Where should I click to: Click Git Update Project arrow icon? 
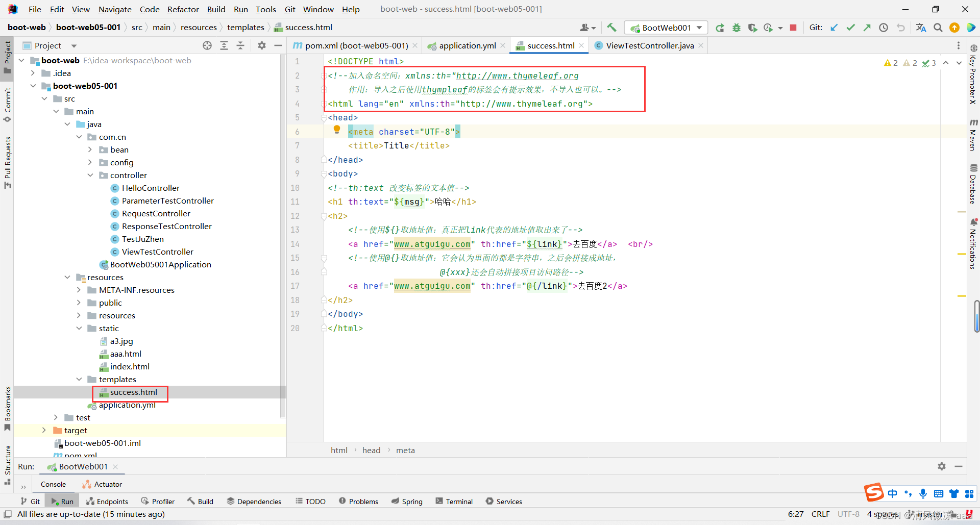[x=834, y=28]
